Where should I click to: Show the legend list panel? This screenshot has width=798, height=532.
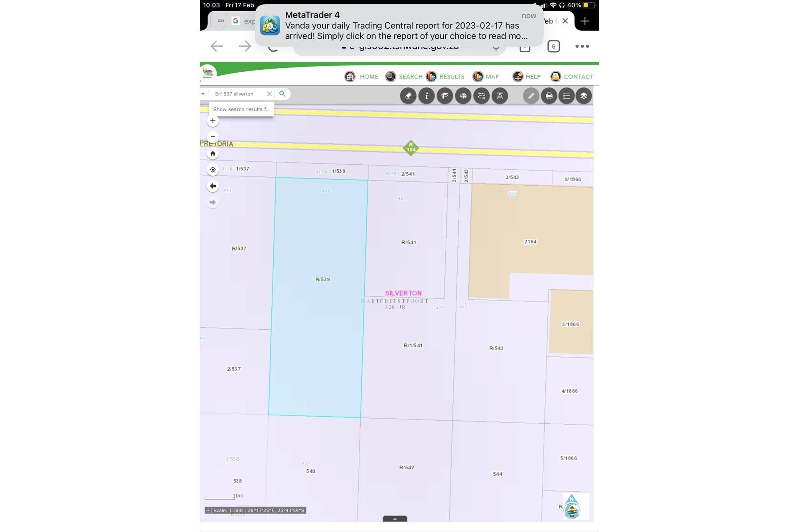(566, 96)
